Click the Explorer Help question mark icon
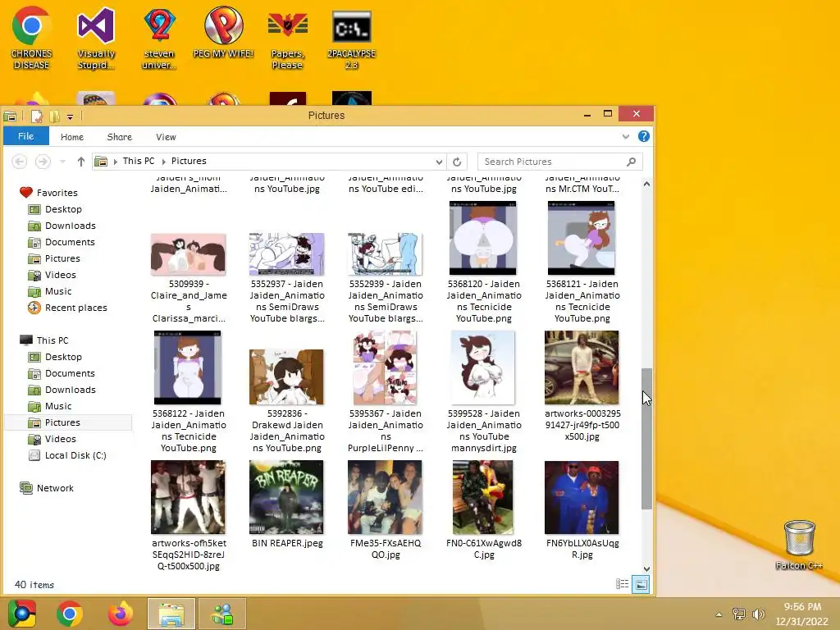The image size is (840, 630). [x=644, y=137]
